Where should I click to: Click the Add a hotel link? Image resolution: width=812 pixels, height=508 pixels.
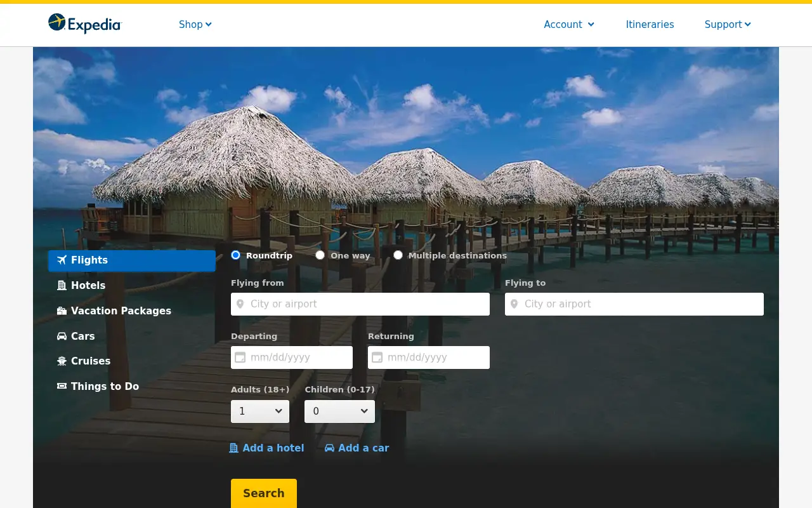[266, 448]
